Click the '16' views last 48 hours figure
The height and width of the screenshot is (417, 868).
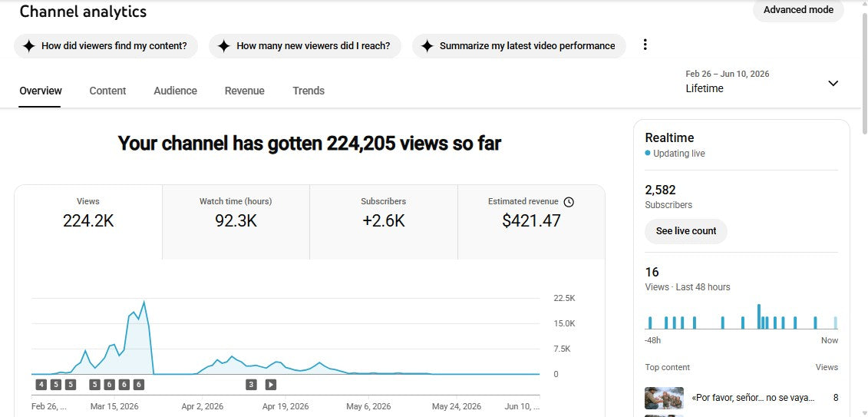pyautogui.click(x=652, y=272)
